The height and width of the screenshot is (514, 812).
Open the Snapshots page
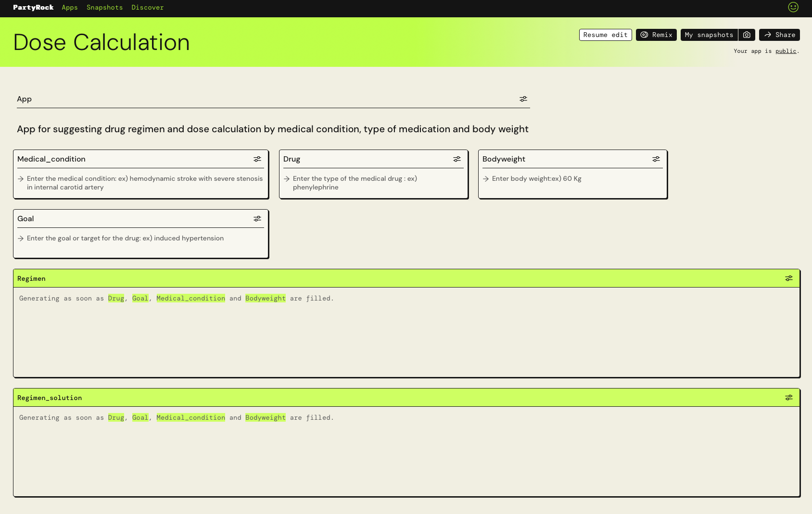pos(104,7)
